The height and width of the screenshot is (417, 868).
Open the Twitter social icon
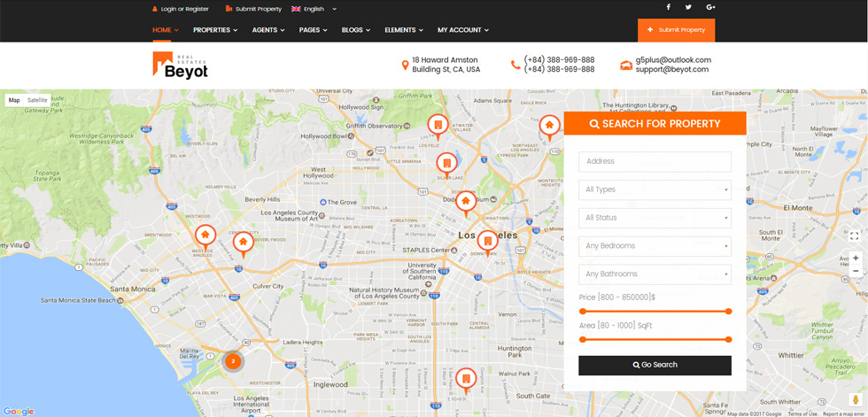pyautogui.click(x=688, y=7)
